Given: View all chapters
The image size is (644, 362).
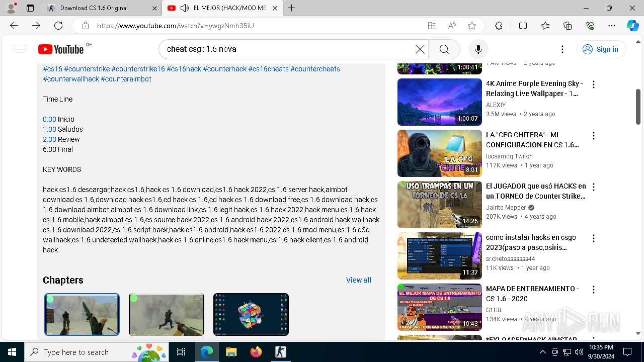Looking at the screenshot, I should (x=359, y=280).
